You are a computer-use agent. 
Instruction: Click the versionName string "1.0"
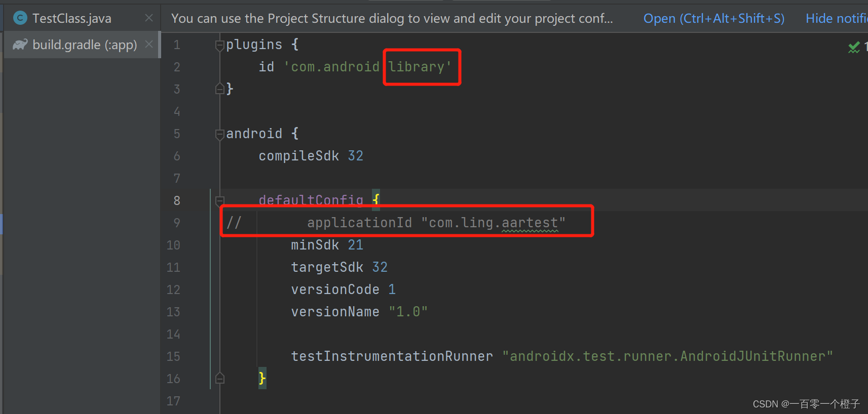tap(408, 312)
